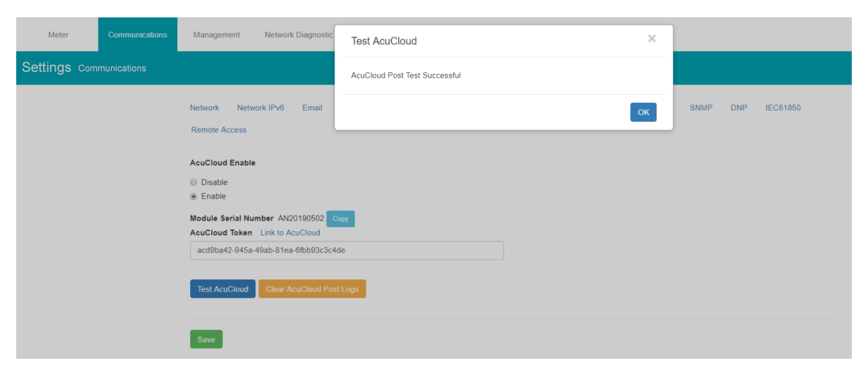Viewport: 868px width, 376px height.
Task: Follow the Link to AcuCloud
Action: (290, 232)
